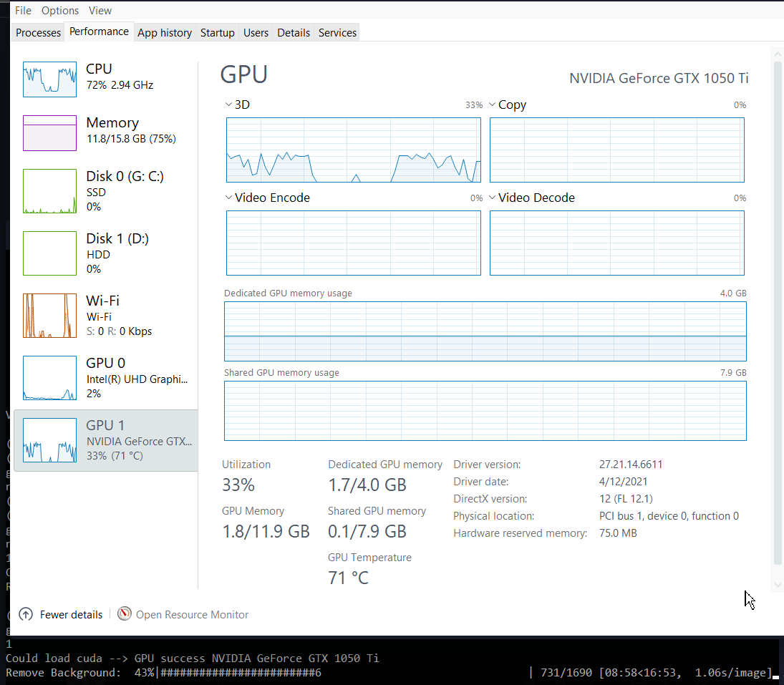The image size is (784, 685).
Task: Open the Video Decode engine selector
Action: [492, 198]
